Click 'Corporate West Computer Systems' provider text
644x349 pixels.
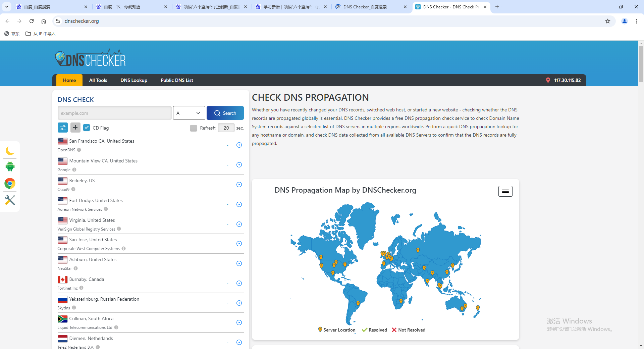coord(89,249)
